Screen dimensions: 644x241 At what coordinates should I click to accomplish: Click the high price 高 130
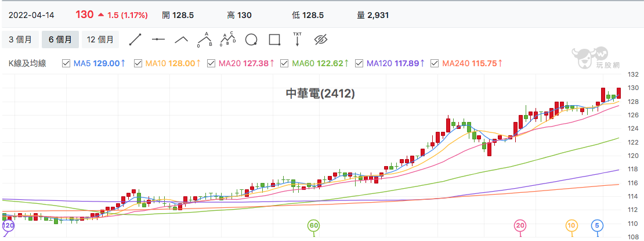239,15
